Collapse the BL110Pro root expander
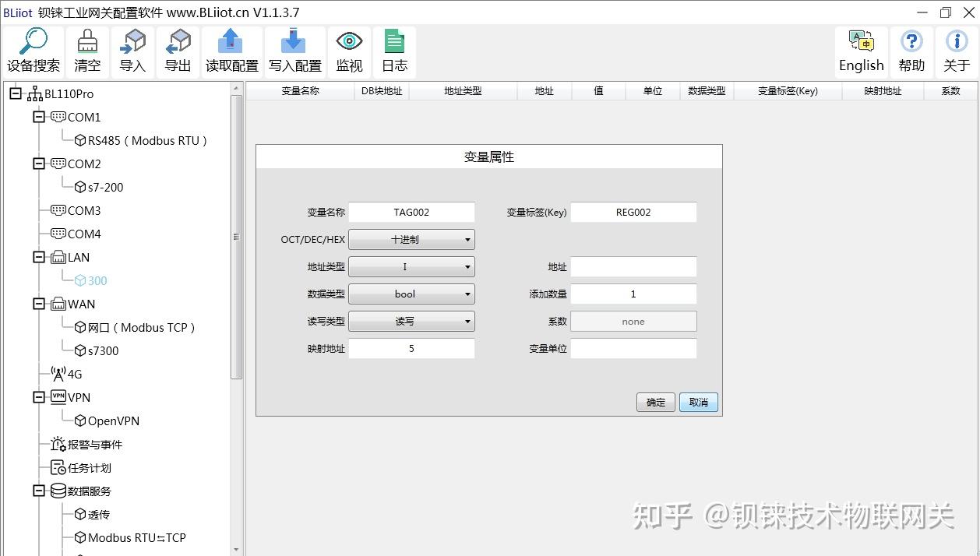 16,93
